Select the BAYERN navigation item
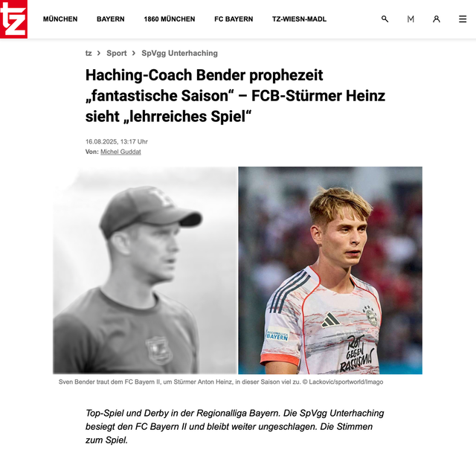This screenshot has width=476, height=453. 111,19
